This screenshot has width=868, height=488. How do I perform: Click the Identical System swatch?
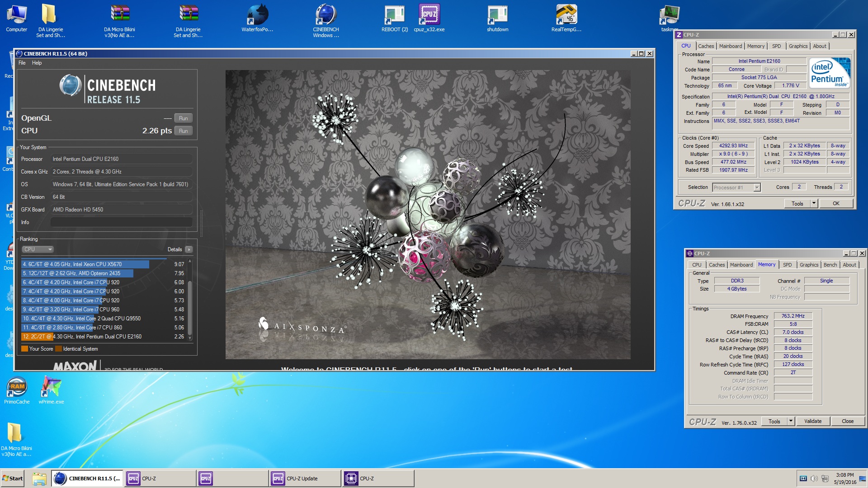click(58, 349)
